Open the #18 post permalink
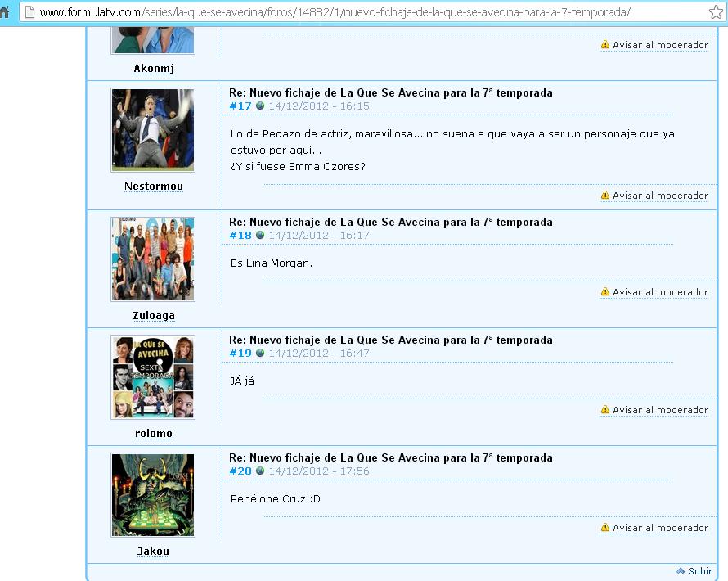 point(240,236)
